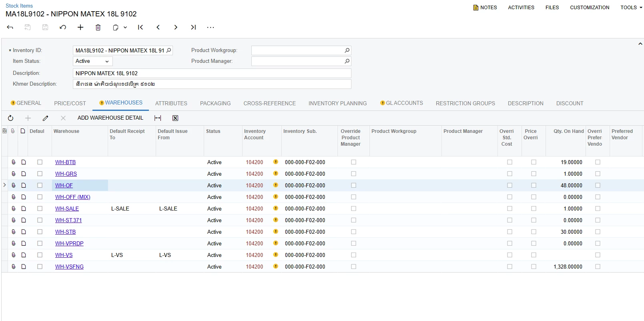
Task: Edit the selected warehouse row
Action: pyautogui.click(x=46, y=118)
